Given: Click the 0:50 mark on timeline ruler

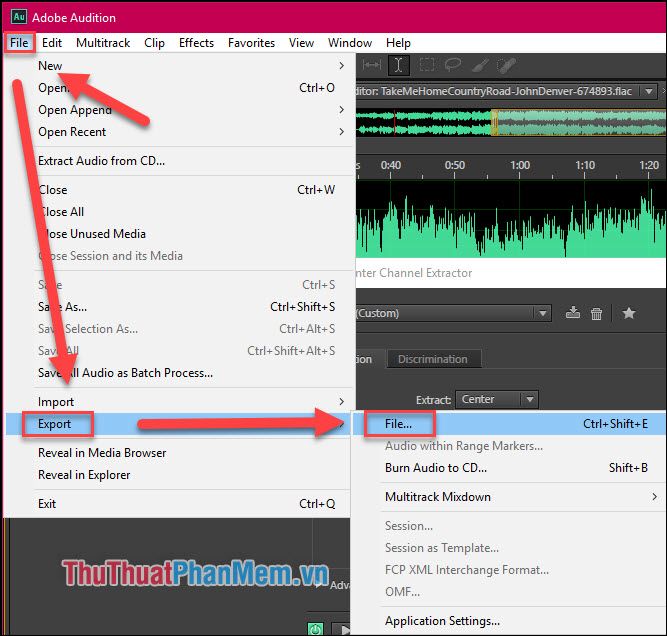Looking at the screenshot, I should [455, 165].
